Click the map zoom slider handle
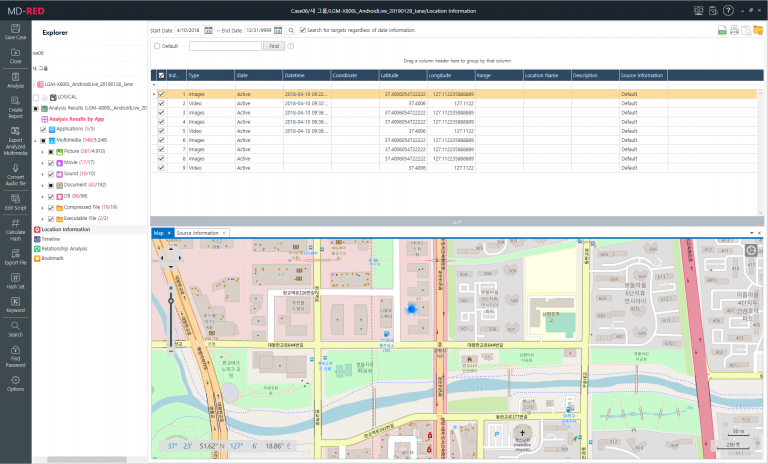Viewport: 768px width, 464px height. click(171, 300)
